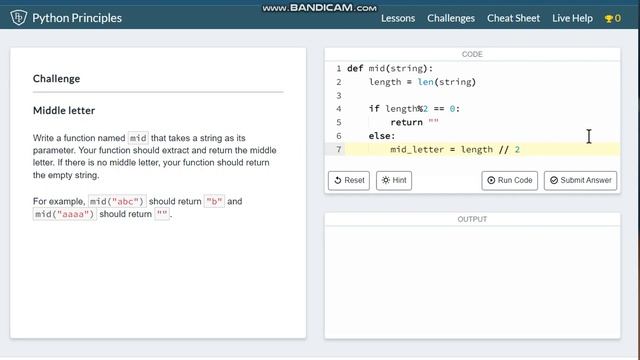This screenshot has height=360, width=640.
Task: Open the Lessons menu item
Action: [x=398, y=18]
